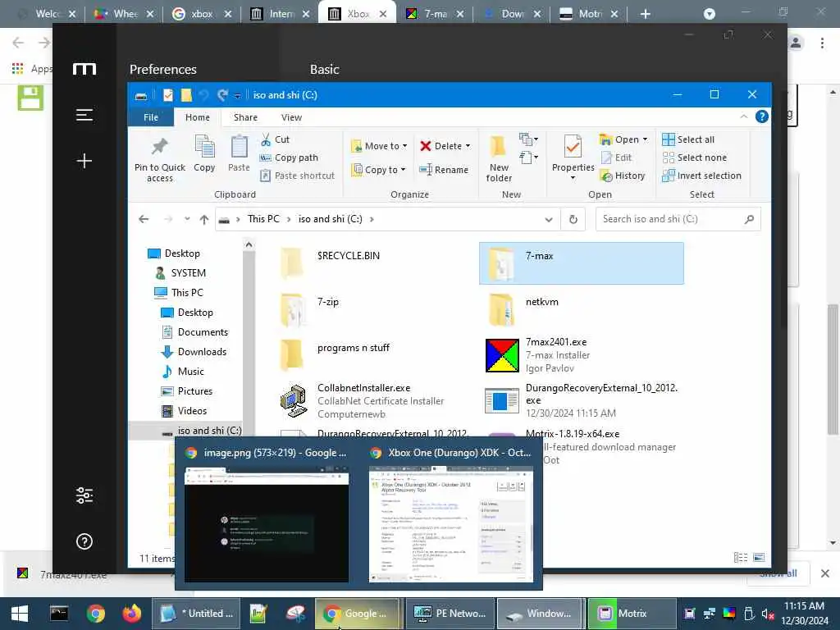Open the Customize Quick Access Toolbar dropdown
Screen dimensions: 840x630
coord(237,95)
